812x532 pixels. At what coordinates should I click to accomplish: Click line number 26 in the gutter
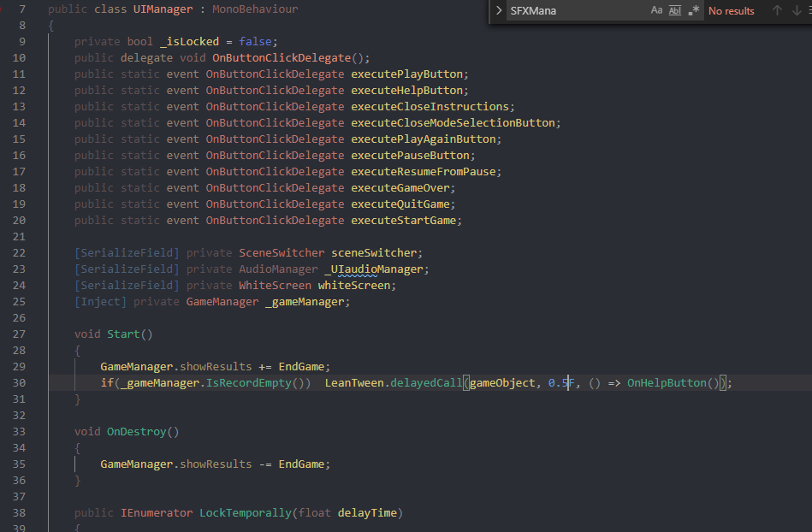click(19, 318)
